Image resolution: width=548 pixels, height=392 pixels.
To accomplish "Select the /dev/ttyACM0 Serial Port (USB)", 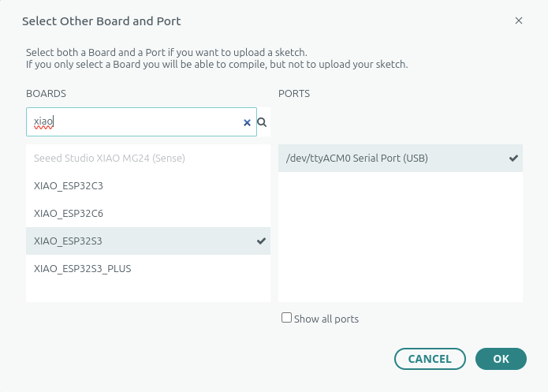I will (x=356, y=159).
